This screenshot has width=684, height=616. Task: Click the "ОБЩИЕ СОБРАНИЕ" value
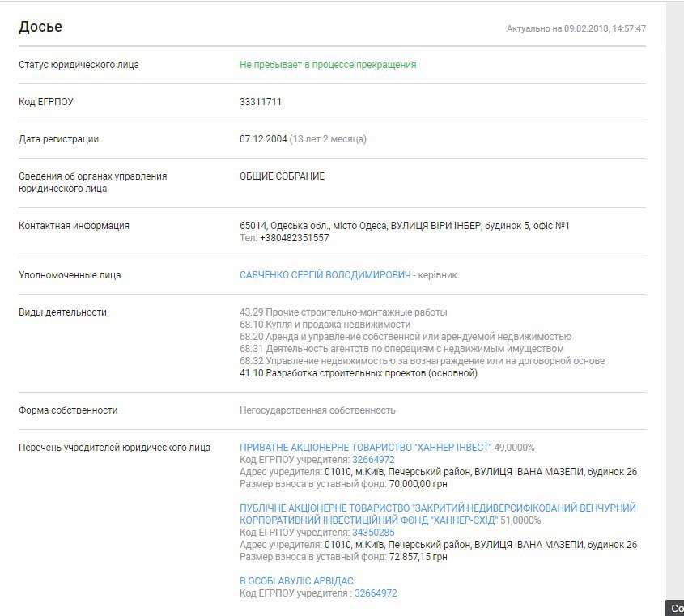[x=282, y=176]
